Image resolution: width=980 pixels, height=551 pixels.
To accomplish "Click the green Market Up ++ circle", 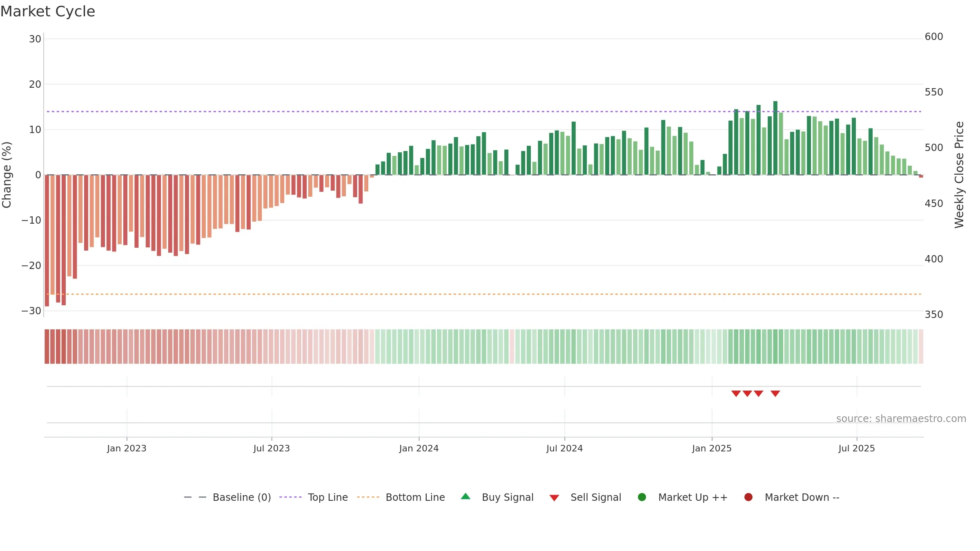I will click(642, 497).
